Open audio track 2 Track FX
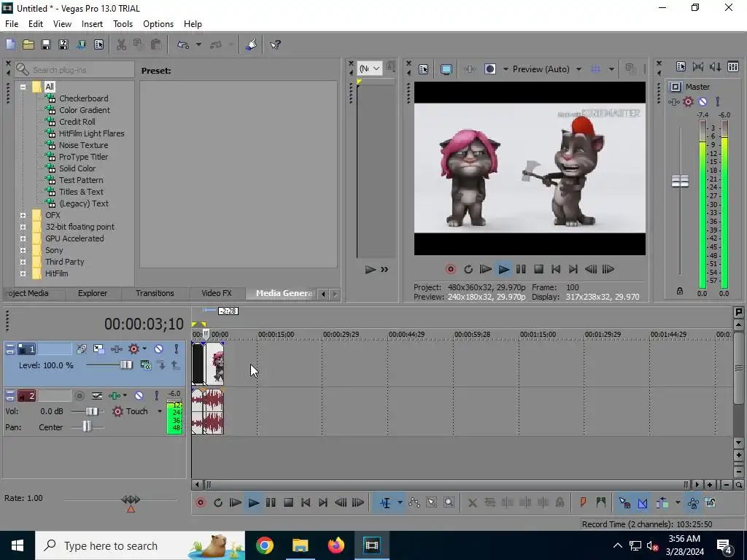Image resolution: width=747 pixels, height=560 pixels. (x=115, y=396)
